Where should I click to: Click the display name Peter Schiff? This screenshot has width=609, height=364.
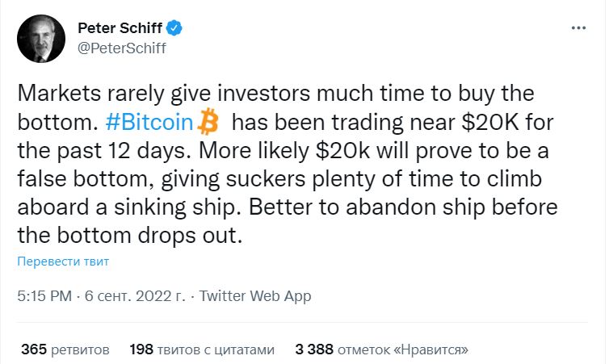(x=120, y=28)
